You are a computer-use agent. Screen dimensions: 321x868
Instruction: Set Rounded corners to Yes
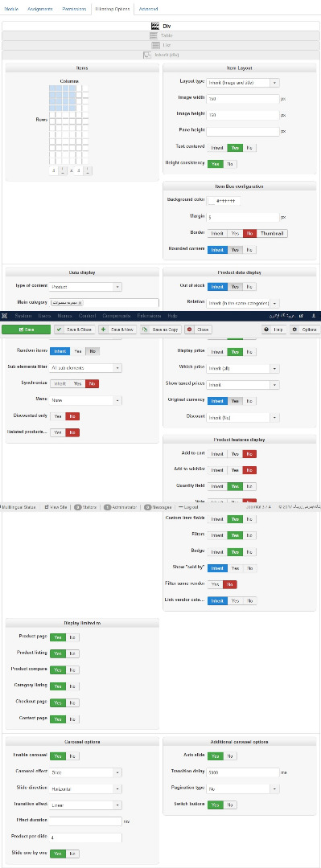coord(236,250)
